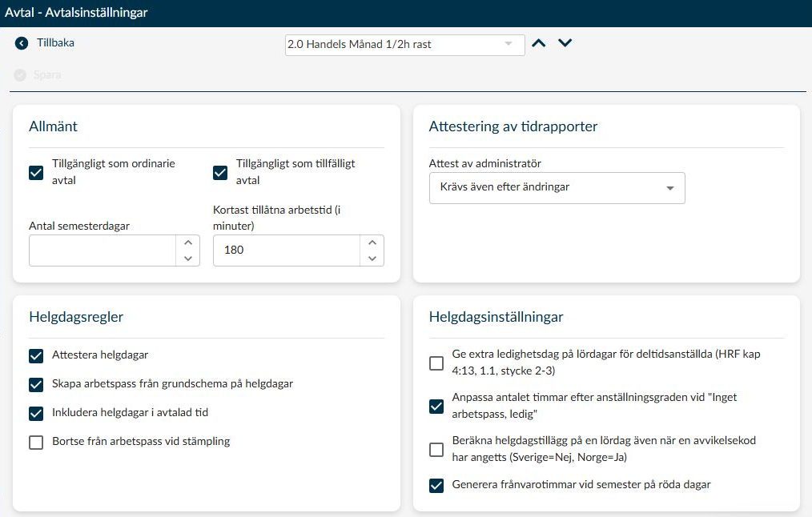Screen dimensions: 812x517
Task: Click the 'Helgdagsinställningar' section heading
Action: click(496, 317)
